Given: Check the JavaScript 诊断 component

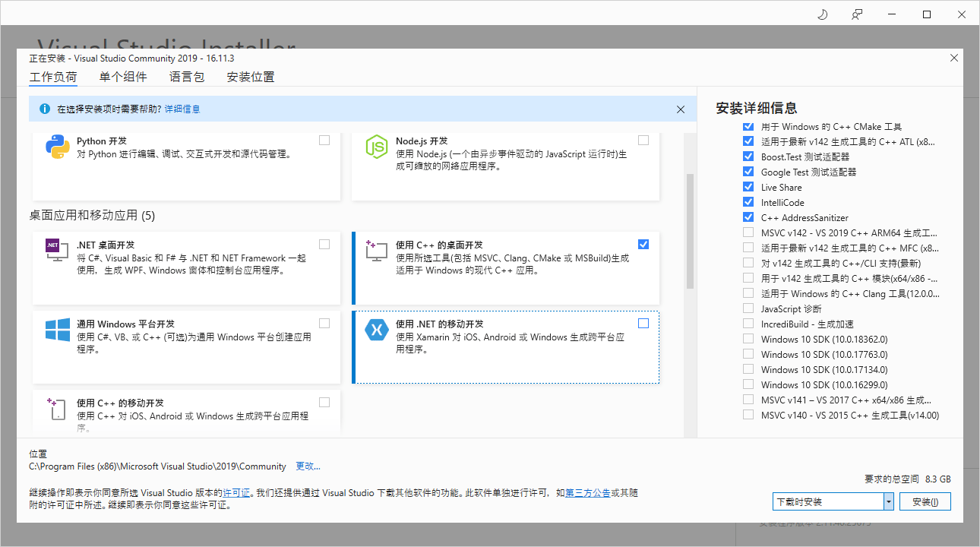Looking at the screenshot, I should pyautogui.click(x=748, y=308).
